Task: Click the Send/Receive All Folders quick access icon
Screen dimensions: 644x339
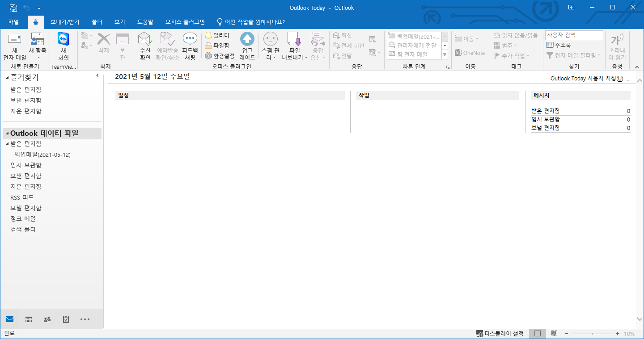Action: pos(13,8)
